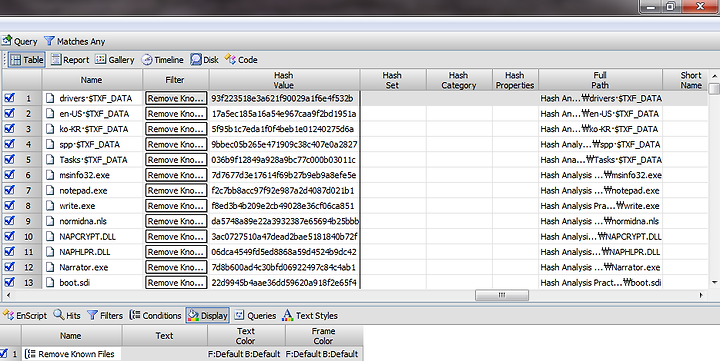Select the NAPHLPR.DLL file name
The image size is (720, 361).
tap(85, 252)
